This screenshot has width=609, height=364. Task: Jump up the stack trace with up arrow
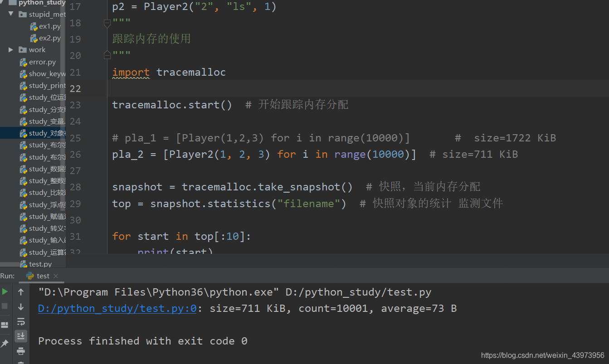(x=21, y=292)
